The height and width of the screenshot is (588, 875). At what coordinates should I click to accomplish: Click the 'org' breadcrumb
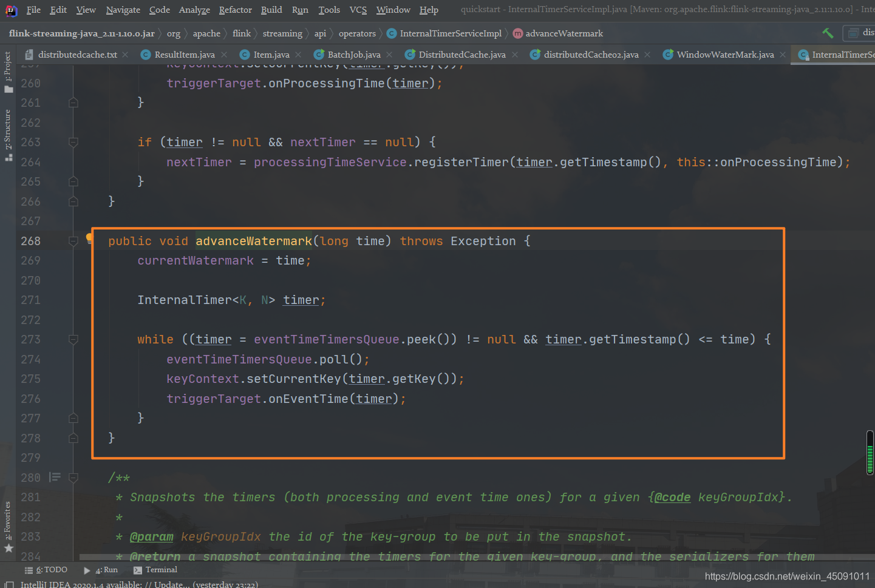(174, 33)
